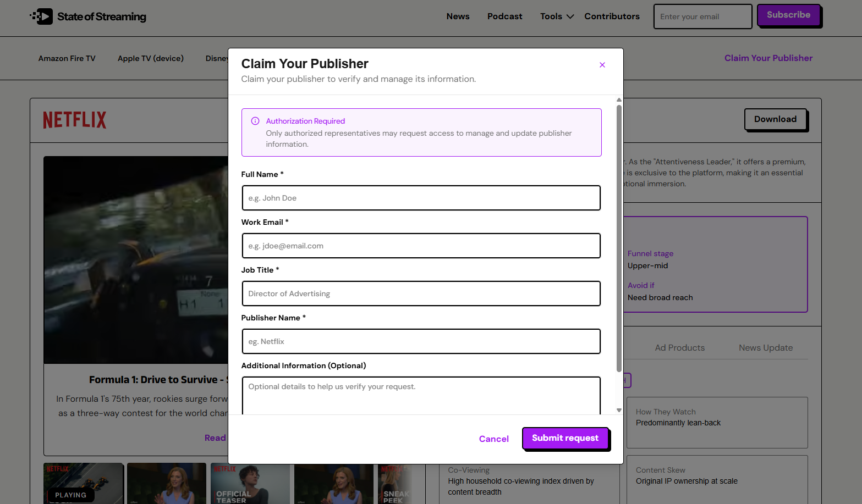
Task: Click the Publisher Name input field
Action: point(421,341)
